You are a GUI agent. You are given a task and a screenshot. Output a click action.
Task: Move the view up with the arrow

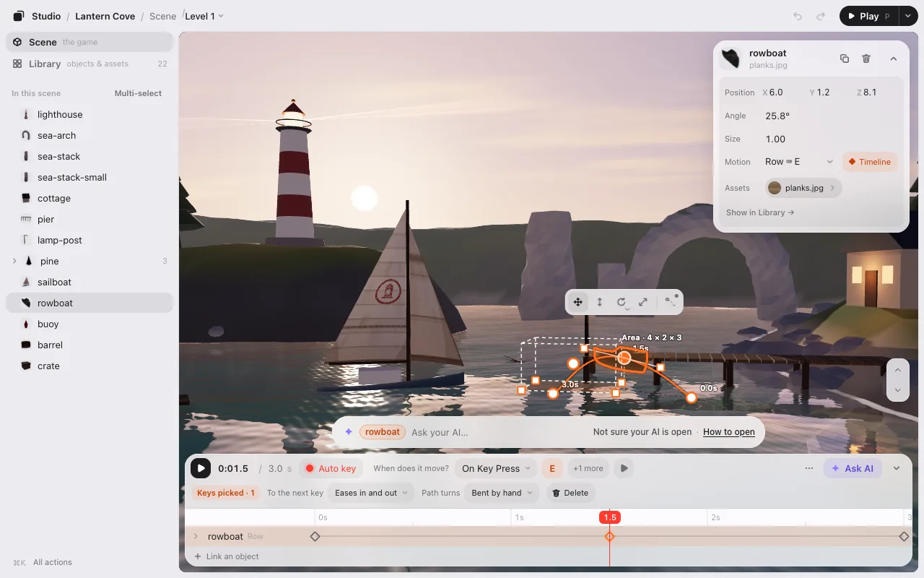(x=897, y=370)
